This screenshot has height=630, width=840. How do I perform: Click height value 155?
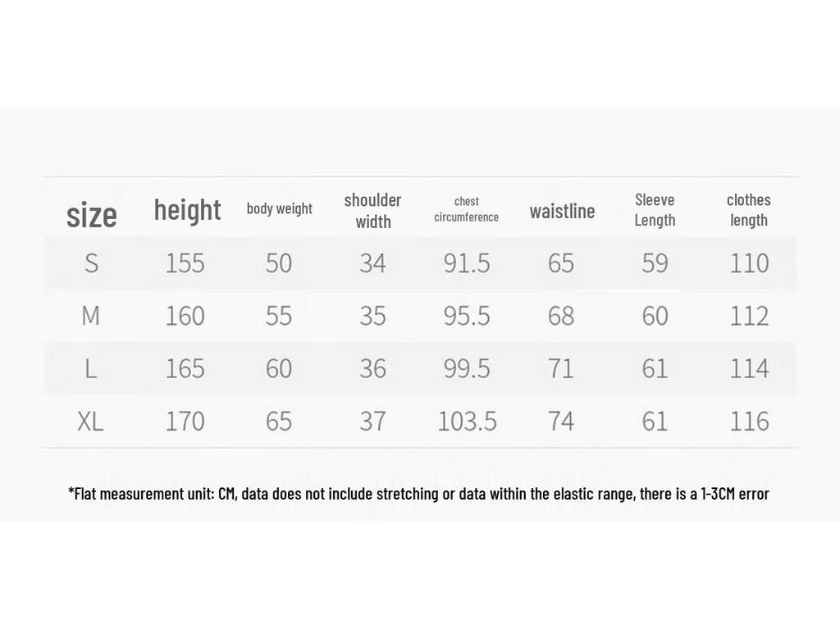pyautogui.click(x=185, y=263)
